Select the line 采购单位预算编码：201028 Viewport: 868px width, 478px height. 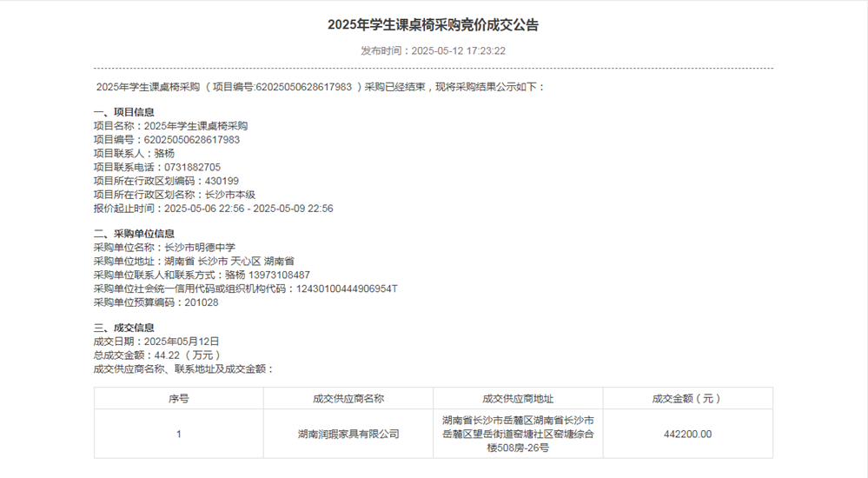(156, 303)
